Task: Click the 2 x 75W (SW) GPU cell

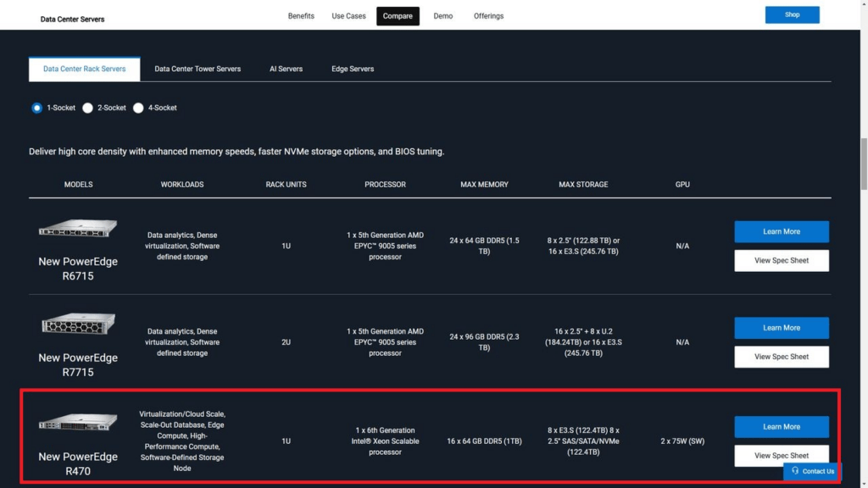Action: [682, 441]
